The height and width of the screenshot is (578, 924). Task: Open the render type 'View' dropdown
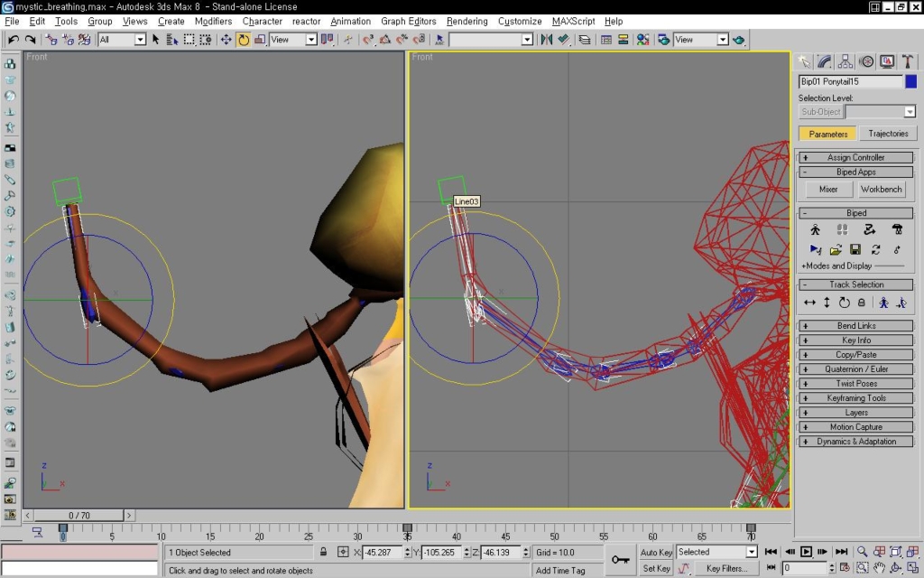pyautogui.click(x=722, y=40)
